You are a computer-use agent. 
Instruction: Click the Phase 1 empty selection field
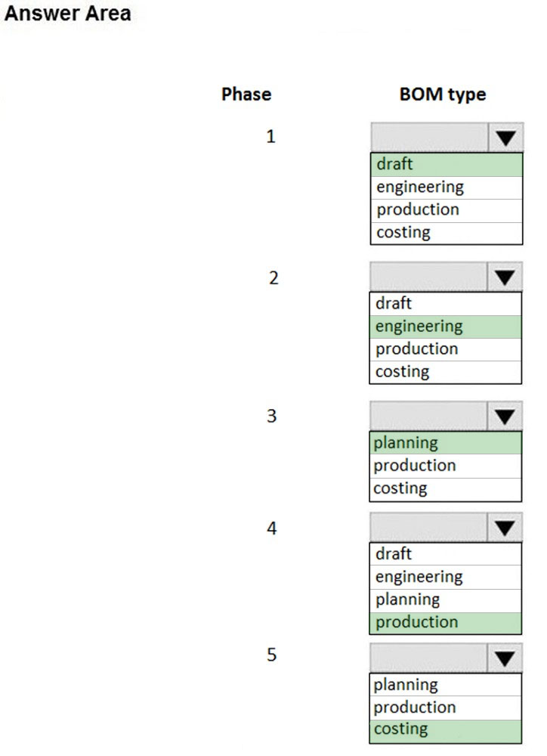pos(430,138)
